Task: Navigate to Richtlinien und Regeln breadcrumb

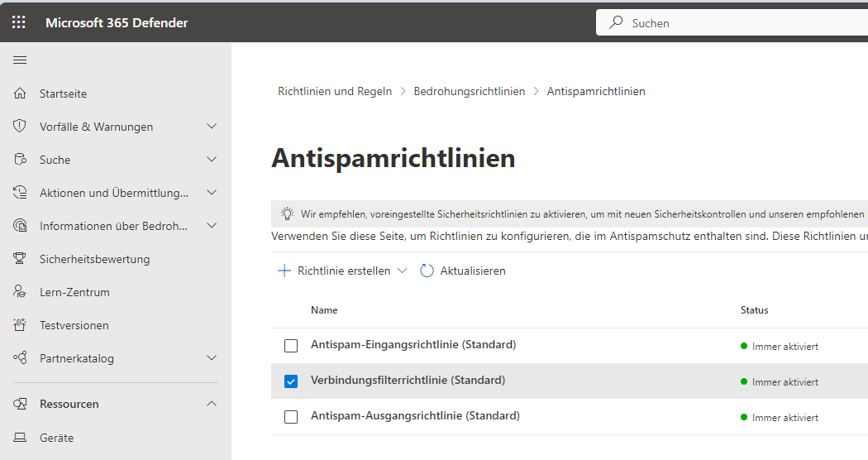Action: (335, 91)
